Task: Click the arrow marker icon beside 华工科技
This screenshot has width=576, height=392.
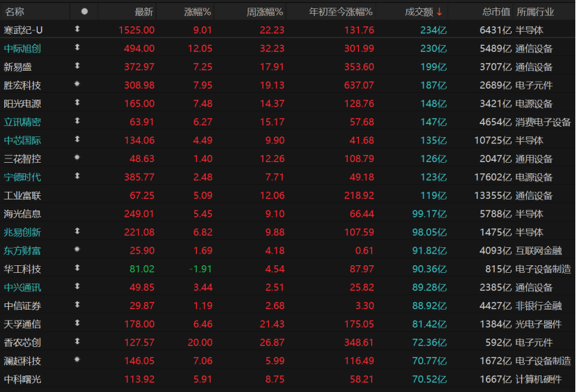Action: [77, 268]
